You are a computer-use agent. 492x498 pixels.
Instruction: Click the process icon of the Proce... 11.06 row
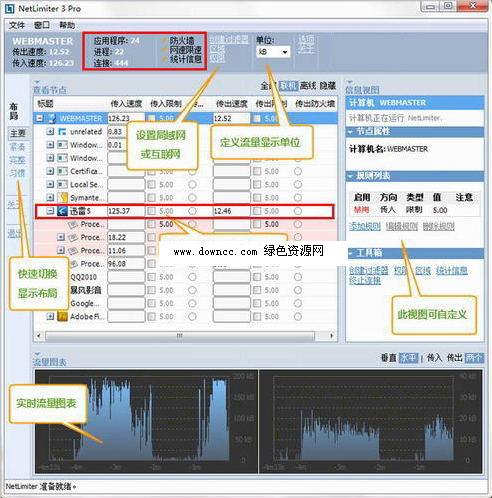pyautogui.click(x=73, y=250)
